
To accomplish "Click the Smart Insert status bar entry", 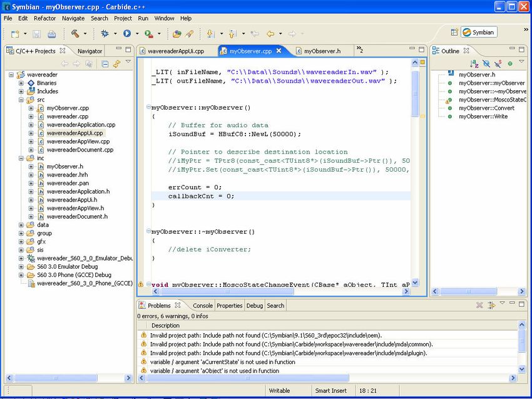I will coord(331,390).
